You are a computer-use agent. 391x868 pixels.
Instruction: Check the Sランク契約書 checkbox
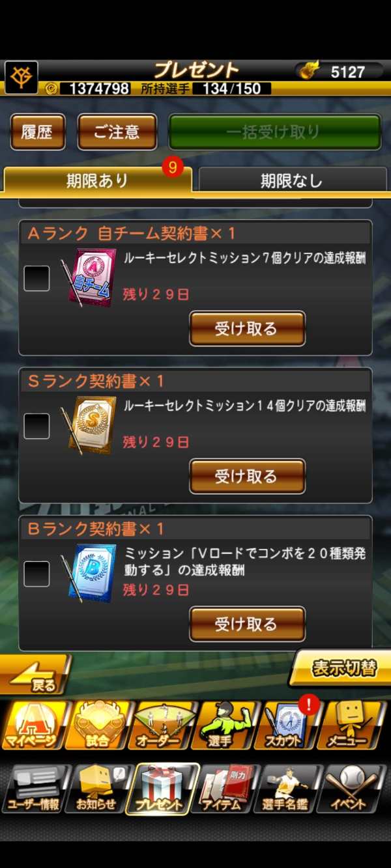pyautogui.click(x=36, y=427)
